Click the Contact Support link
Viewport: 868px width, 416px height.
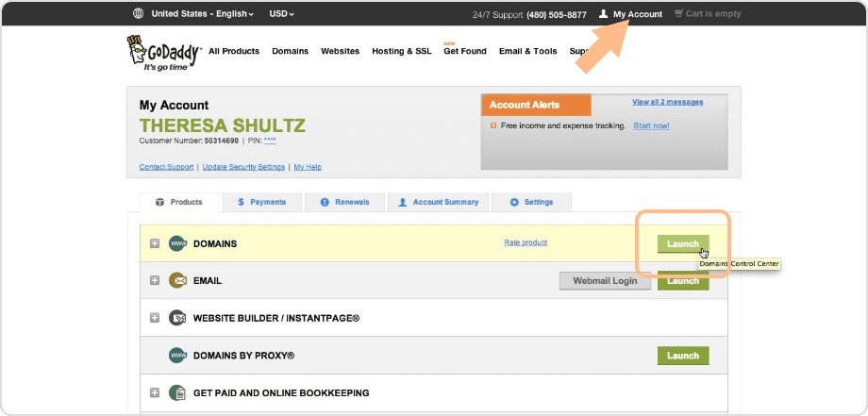(x=167, y=167)
